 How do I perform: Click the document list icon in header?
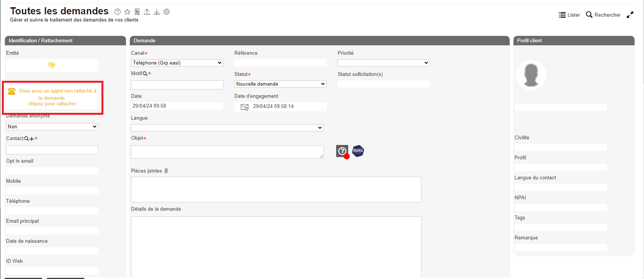coord(137,12)
